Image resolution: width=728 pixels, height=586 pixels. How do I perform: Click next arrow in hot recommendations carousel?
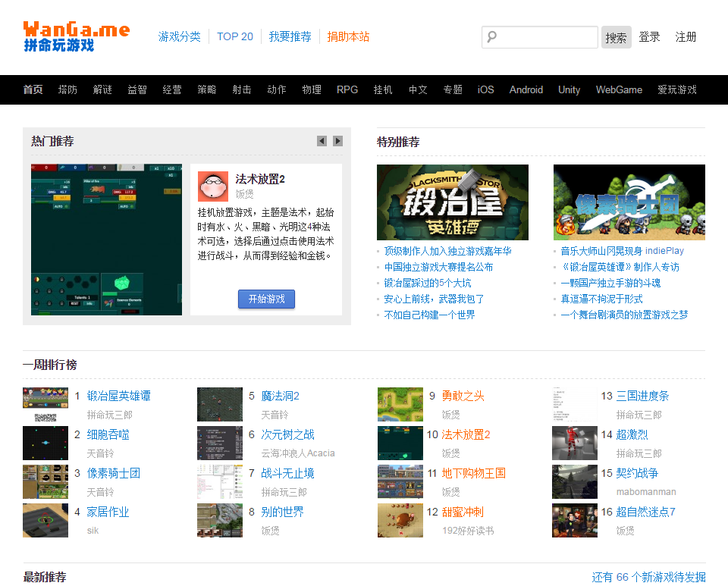338,141
